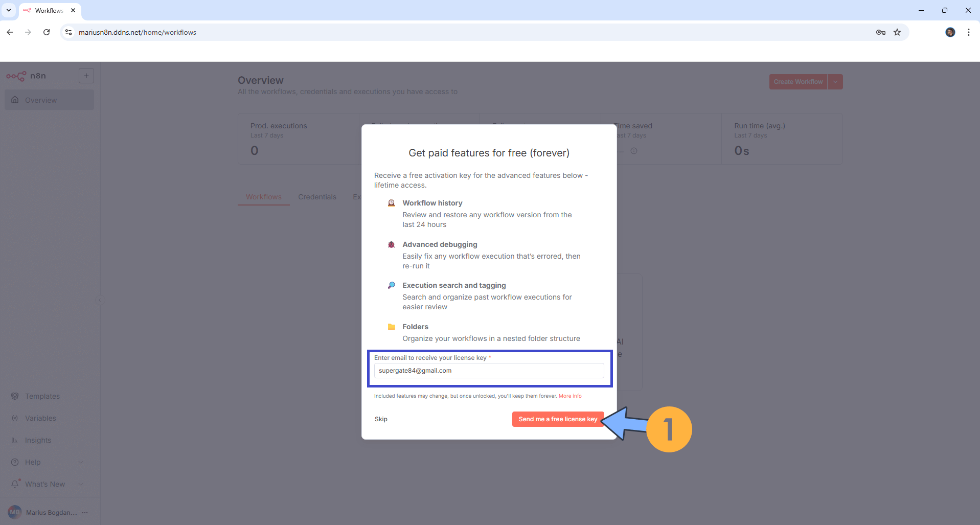980x525 pixels.
Task: Click the Marius Bogdan user name
Action: [x=52, y=512]
